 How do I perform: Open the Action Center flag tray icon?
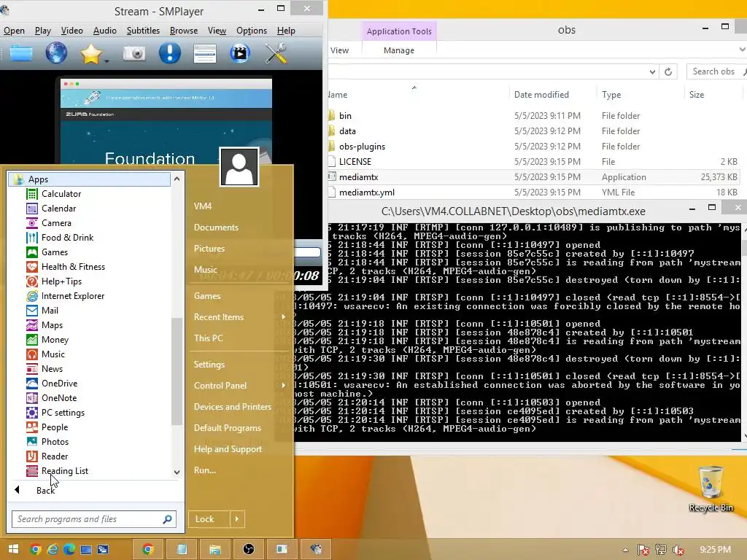click(x=643, y=550)
